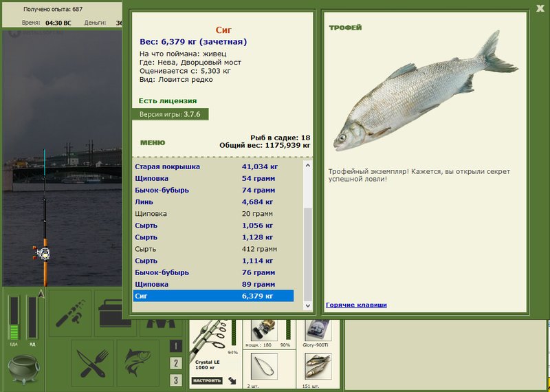Select the Старая покрышка 41,034 кг row
550x392 pixels.
(x=214, y=166)
